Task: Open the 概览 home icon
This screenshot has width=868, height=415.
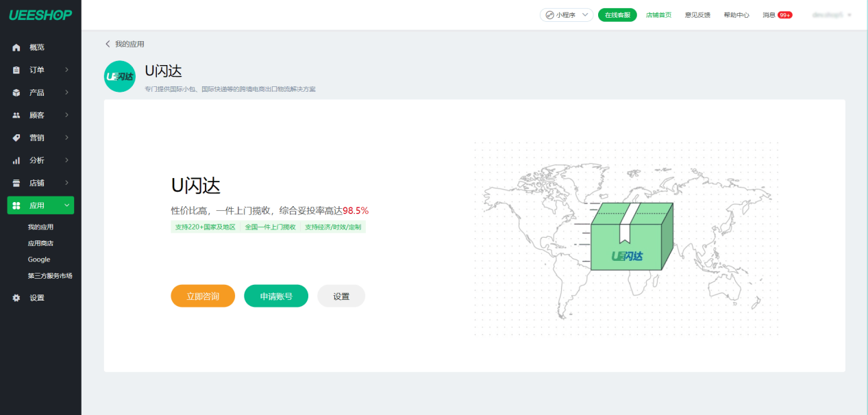Action: point(16,47)
